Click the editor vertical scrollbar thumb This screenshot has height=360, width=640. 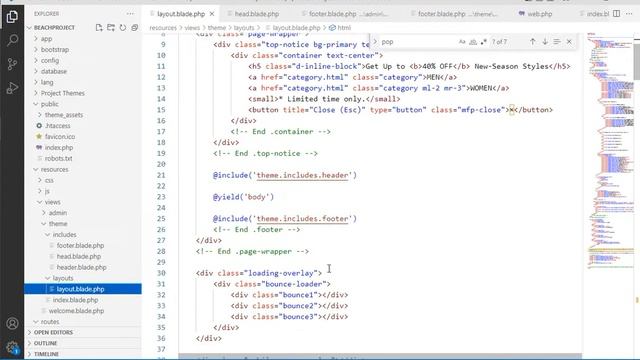pyautogui.click(x=637, y=57)
